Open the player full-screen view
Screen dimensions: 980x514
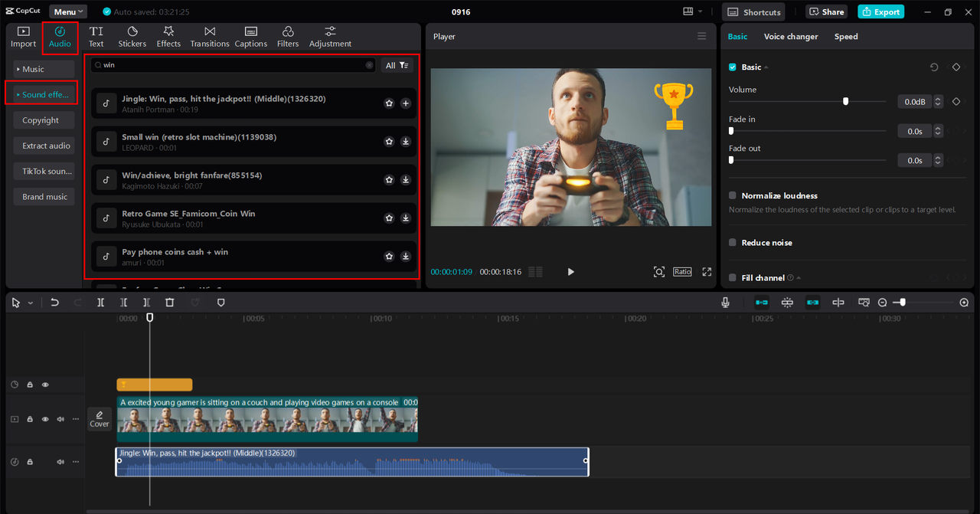[x=707, y=272]
